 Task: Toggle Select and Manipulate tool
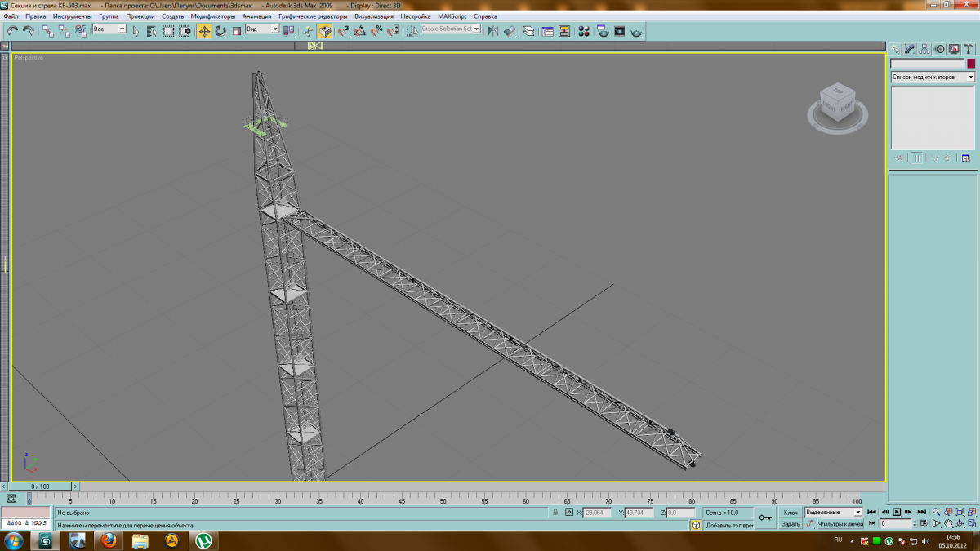308,31
